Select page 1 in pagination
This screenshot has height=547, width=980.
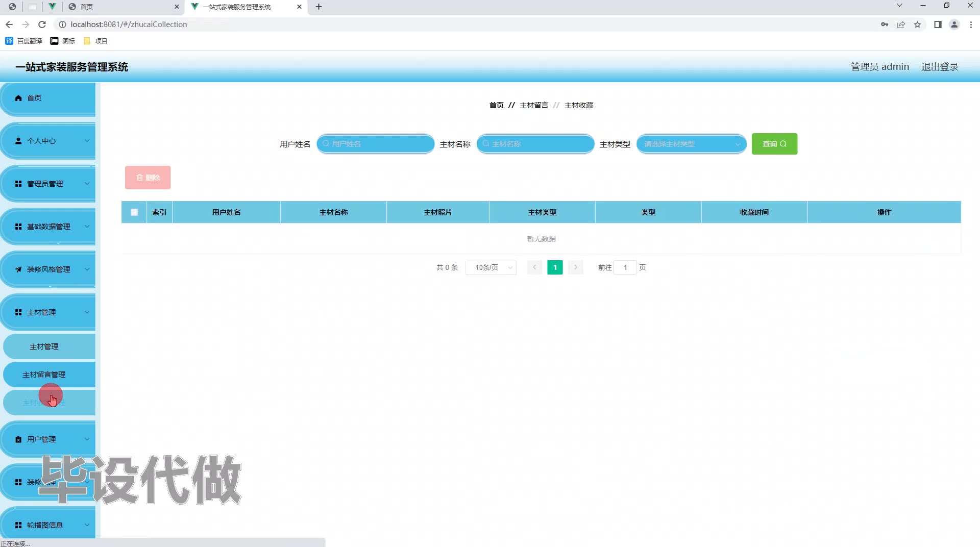click(x=555, y=267)
